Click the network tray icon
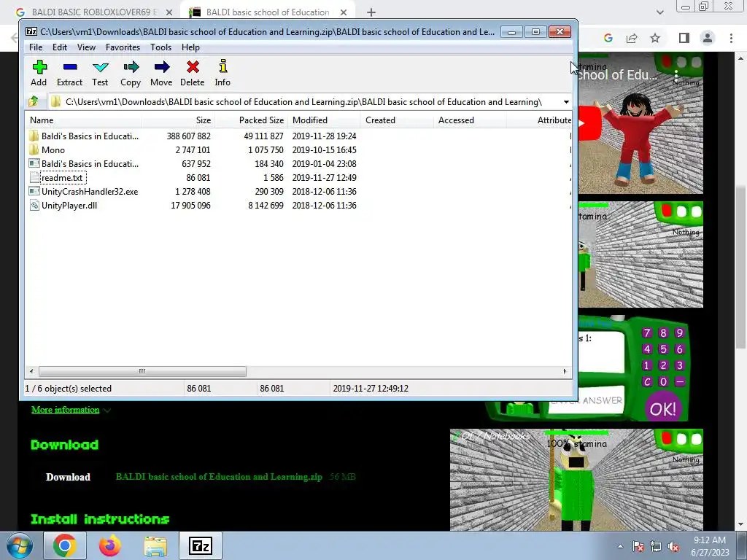747x560 pixels. [x=656, y=546]
